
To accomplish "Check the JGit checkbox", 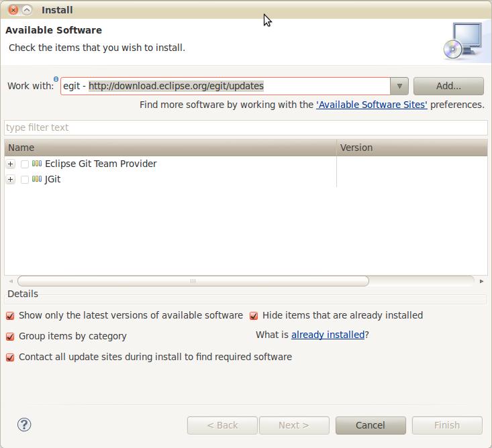I will (x=24, y=179).
